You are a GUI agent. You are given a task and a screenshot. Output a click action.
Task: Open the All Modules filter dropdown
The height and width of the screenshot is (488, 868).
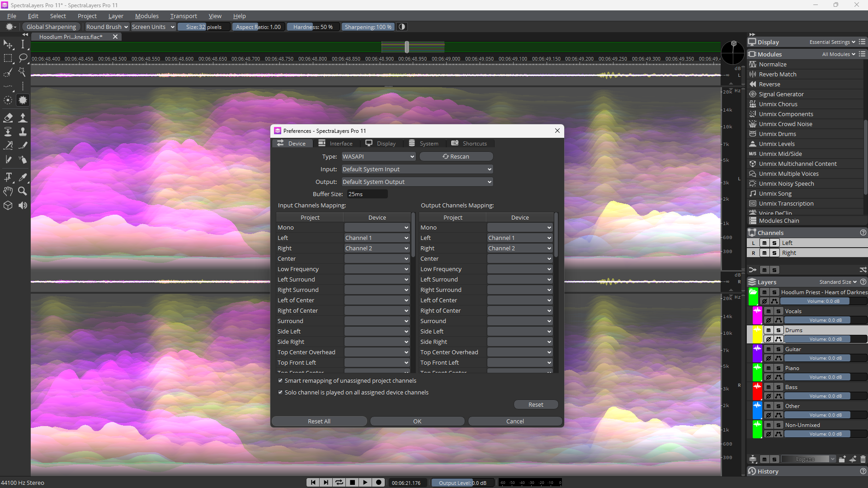(839, 54)
